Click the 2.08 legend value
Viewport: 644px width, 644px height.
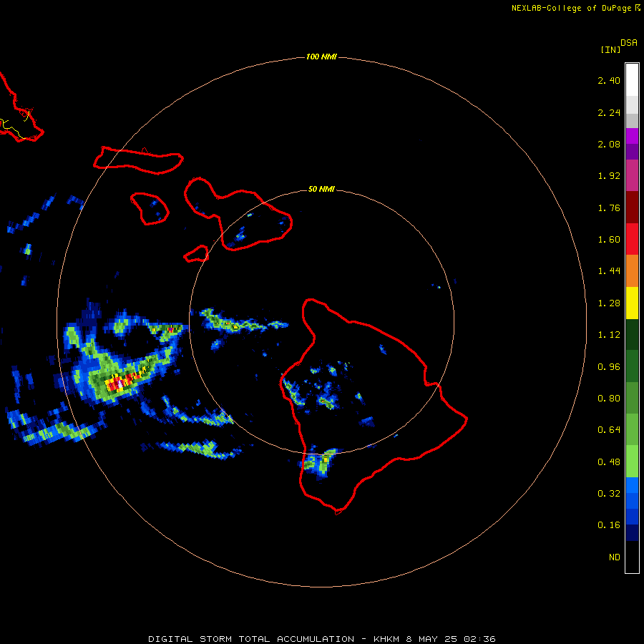[609, 144]
